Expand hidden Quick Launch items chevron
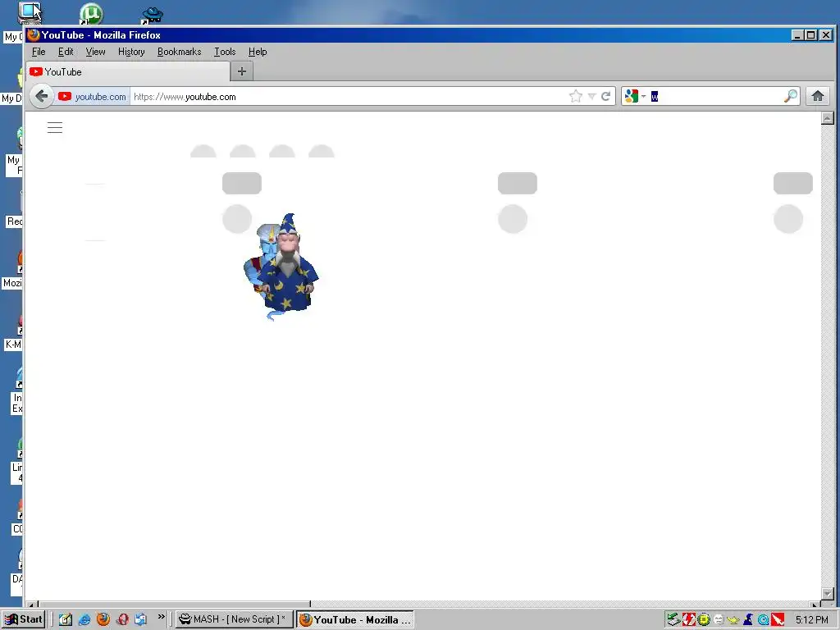This screenshot has height=630, width=840. point(162,617)
